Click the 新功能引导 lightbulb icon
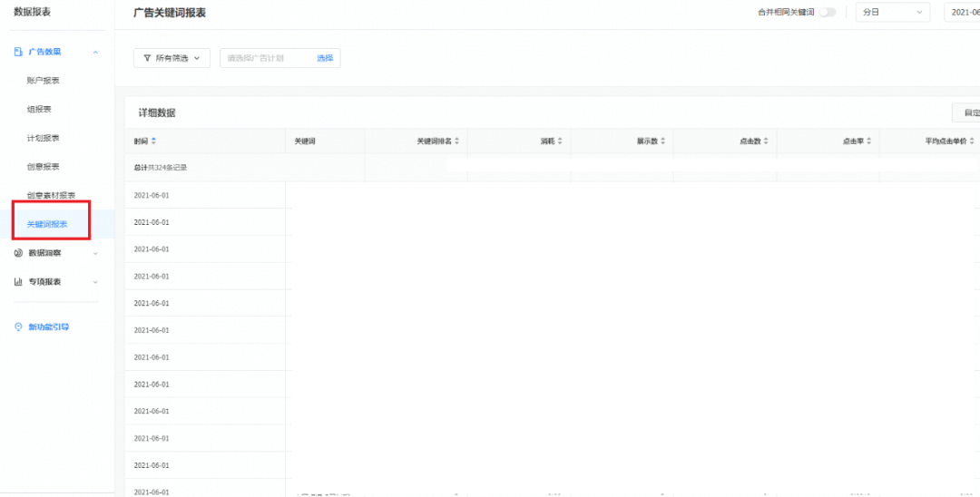Image resolution: width=980 pixels, height=497 pixels. (18, 326)
